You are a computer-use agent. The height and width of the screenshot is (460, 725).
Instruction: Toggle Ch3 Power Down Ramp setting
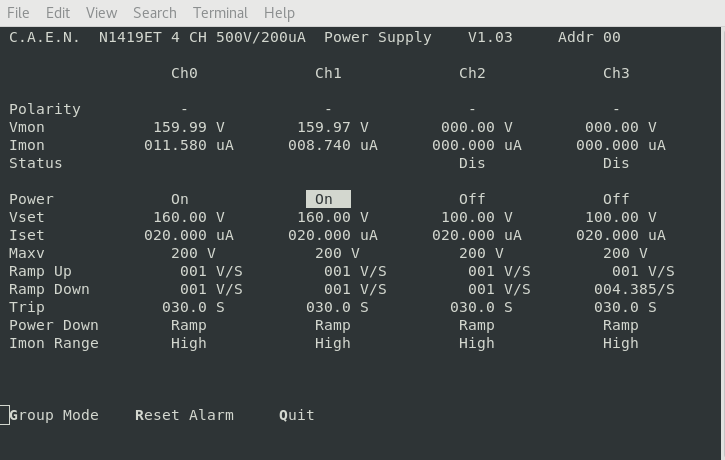tap(621, 325)
